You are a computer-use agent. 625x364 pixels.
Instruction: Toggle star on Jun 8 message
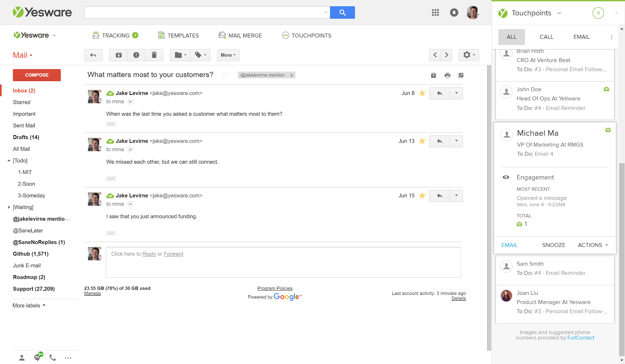click(x=422, y=93)
